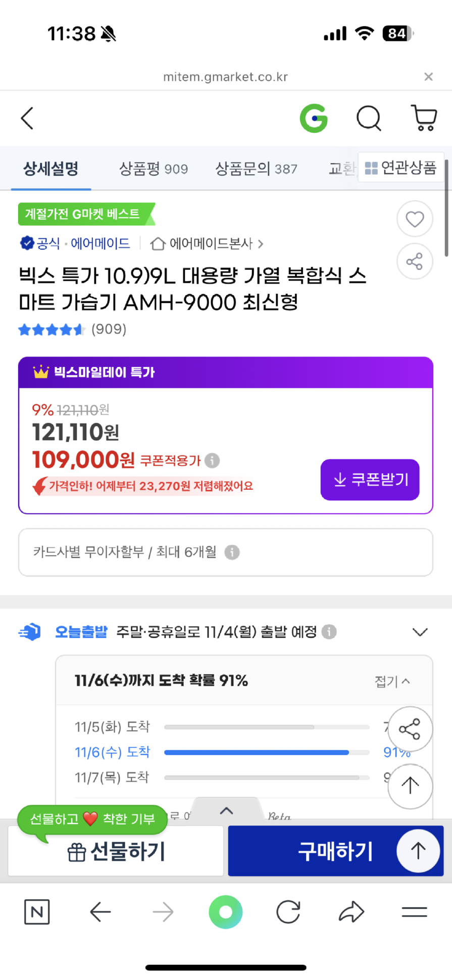Collapse arrival probability with 접기
452x980 pixels.
point(392,681)
